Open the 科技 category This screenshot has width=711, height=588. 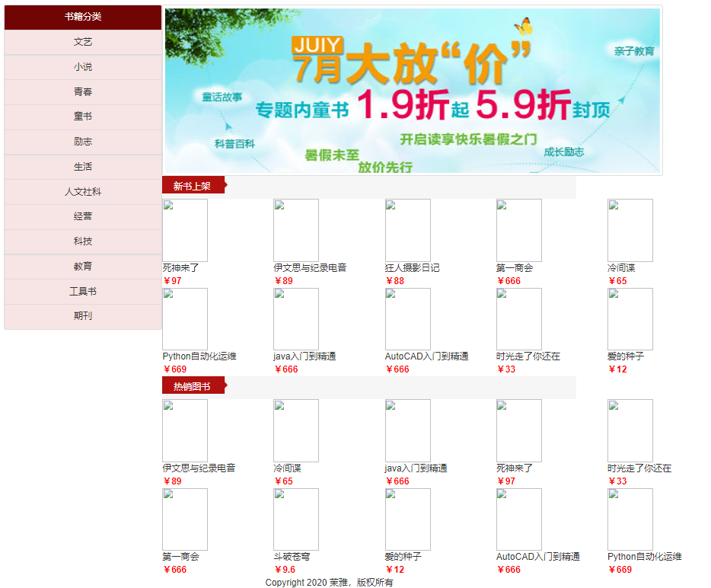(83, 241)
